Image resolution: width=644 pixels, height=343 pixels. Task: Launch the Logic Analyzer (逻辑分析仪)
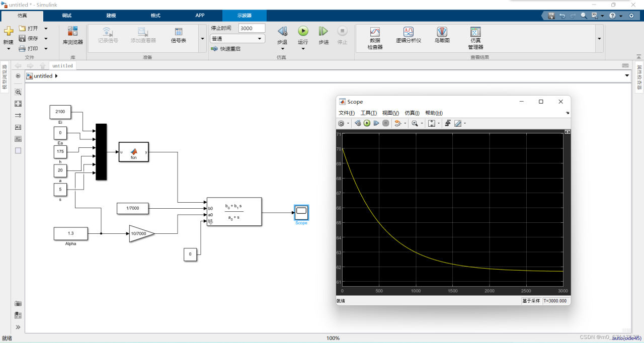(408, 35)
